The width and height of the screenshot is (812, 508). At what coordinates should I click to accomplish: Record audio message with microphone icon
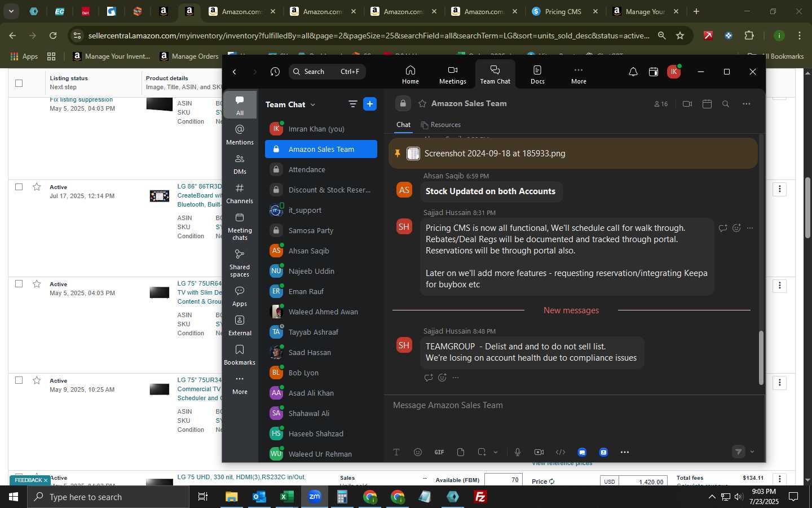[x=518, y=452]
